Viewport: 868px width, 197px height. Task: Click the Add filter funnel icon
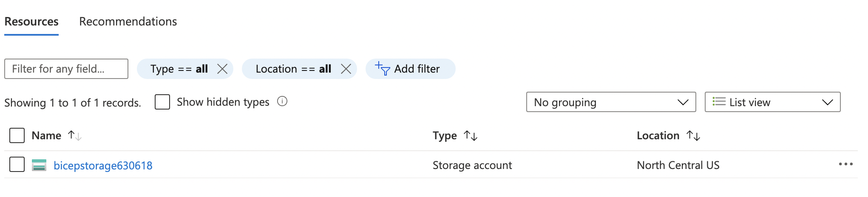[x=383, y=68]
